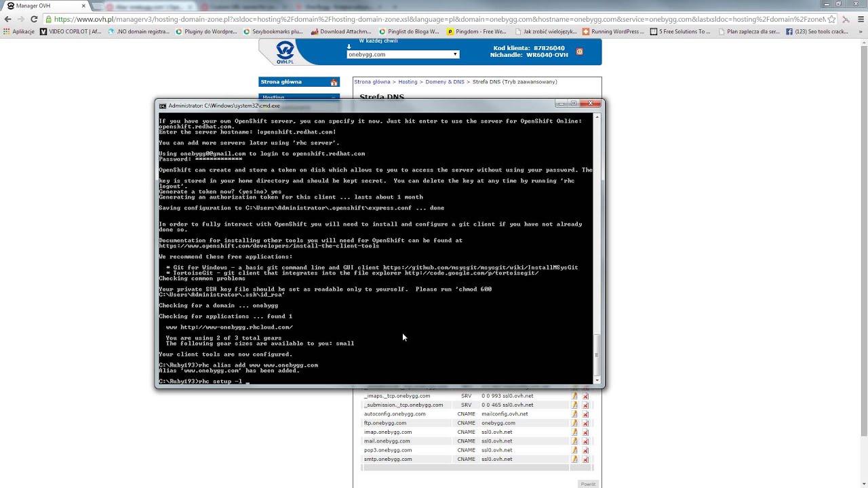The image size is (868, 488).
Task: Select the '0 0 465 ssl0.ovh.net' value
Action: (507, 405)
